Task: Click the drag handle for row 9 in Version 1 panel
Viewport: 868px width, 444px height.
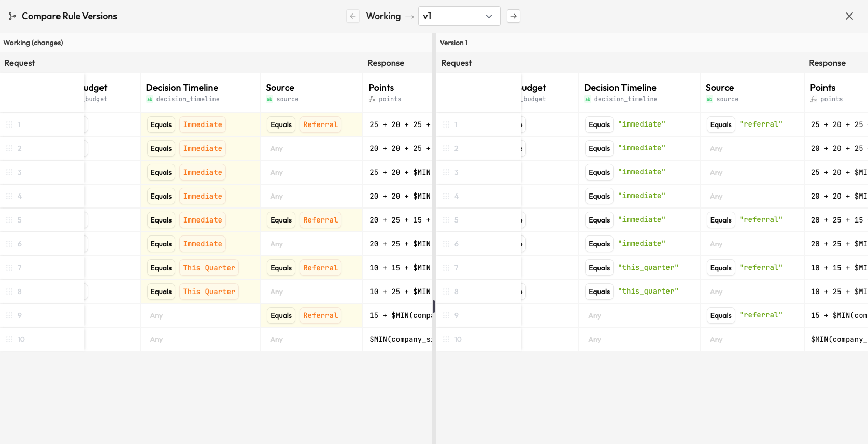Action: point(446,315)
